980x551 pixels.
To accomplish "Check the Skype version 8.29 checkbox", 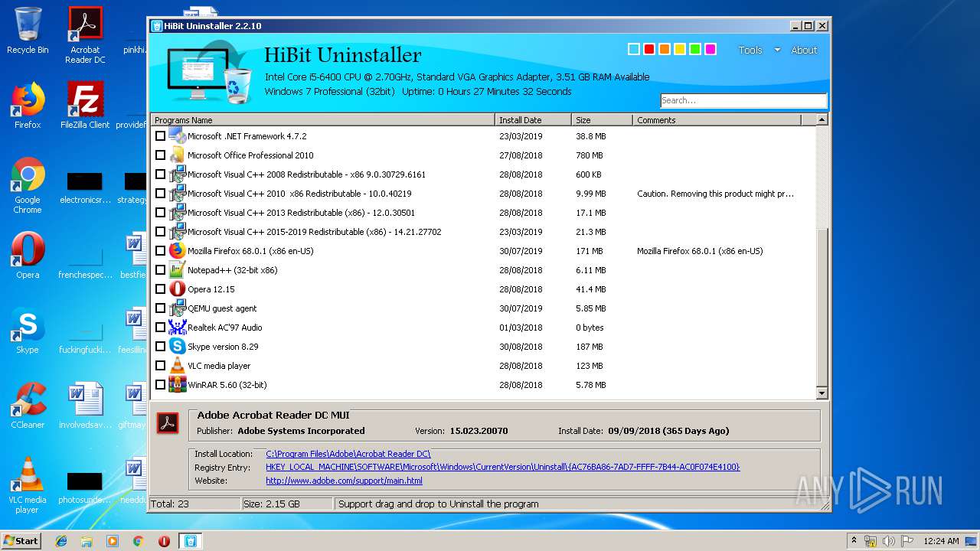I will 160,347.
